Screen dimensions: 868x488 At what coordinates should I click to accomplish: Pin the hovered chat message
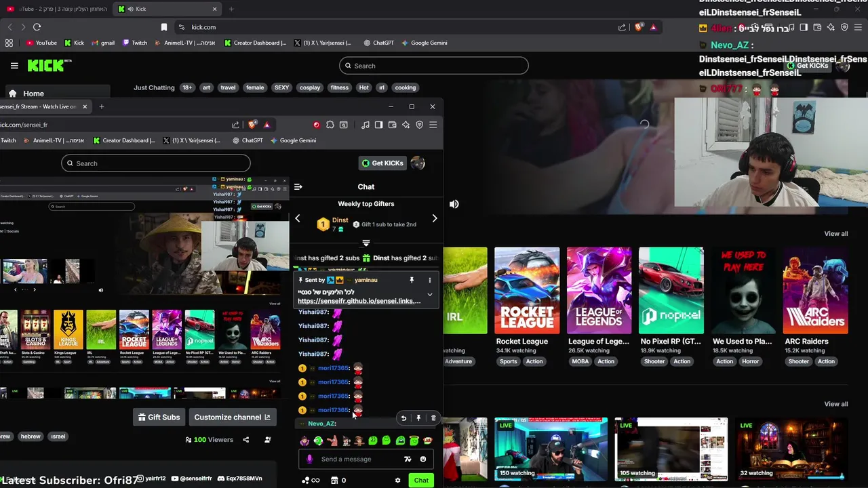[418, 418]
